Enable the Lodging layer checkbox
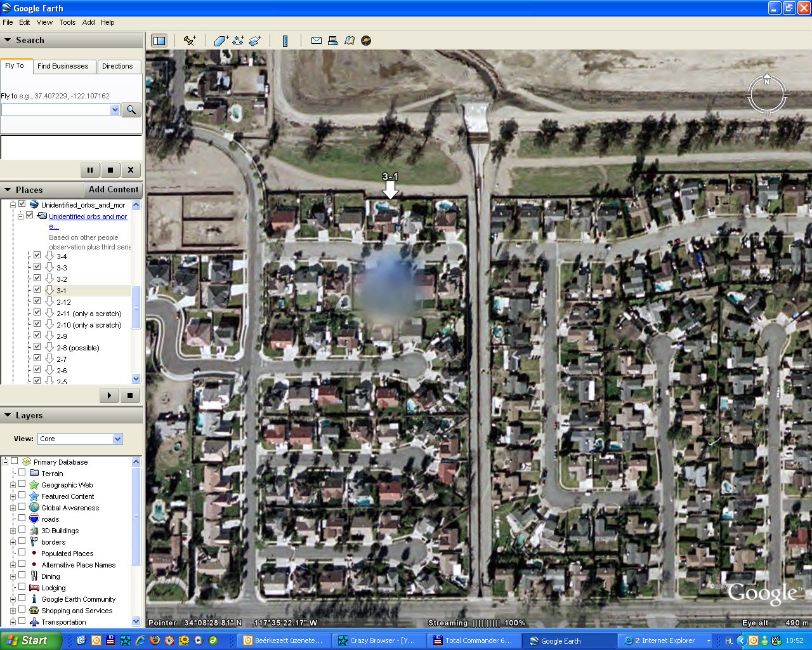This screenshot has height=650, width=812. click(22, 587)
